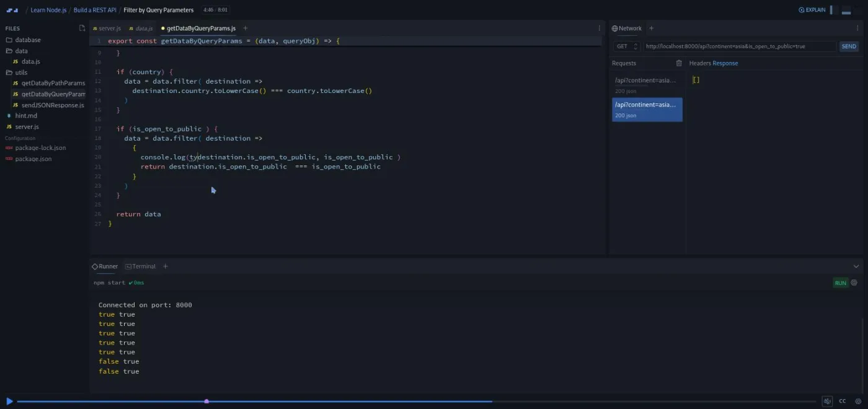The image size is (868, 409).
Task: Add a new tab beside Network
Action: pos(651,29)
